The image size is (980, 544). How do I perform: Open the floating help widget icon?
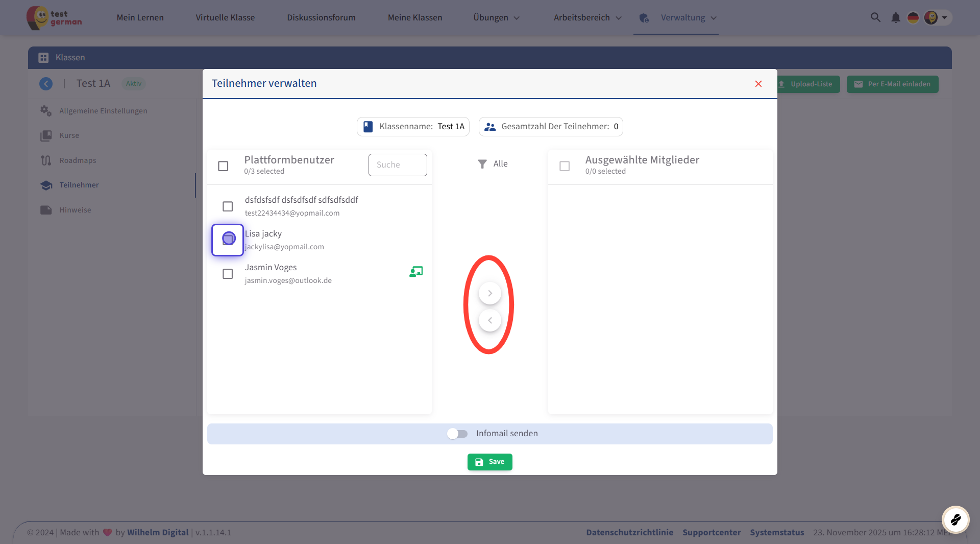(x=955, y=519)
